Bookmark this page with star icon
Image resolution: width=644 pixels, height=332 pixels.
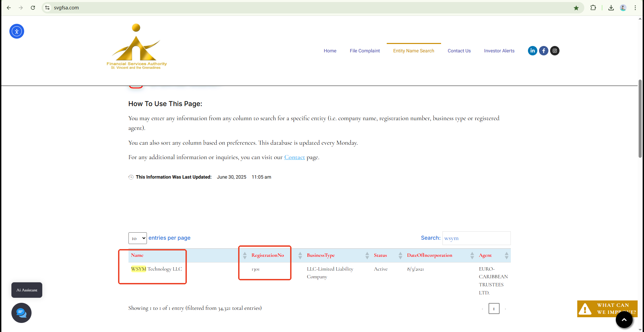click(x=576, y=8)
